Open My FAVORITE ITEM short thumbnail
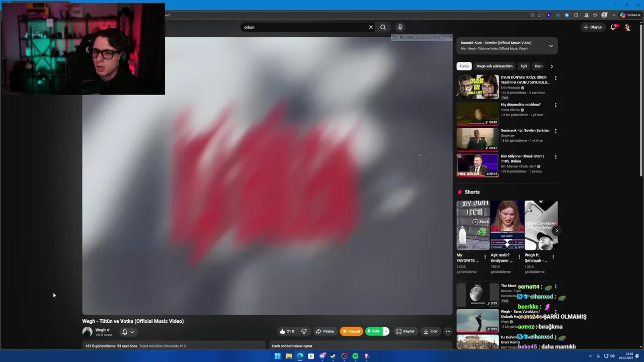This screenshot has width=644, height=362. 473,225
